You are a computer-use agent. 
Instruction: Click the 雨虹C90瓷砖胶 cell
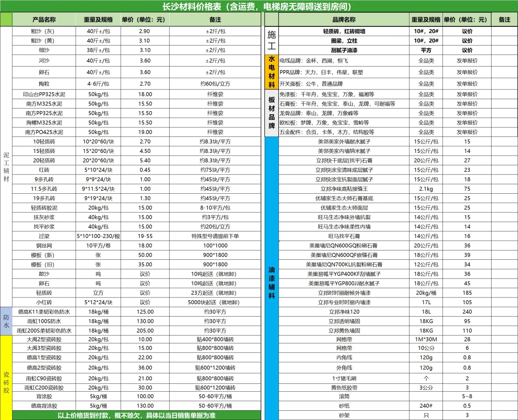click(x=44, y=378)
